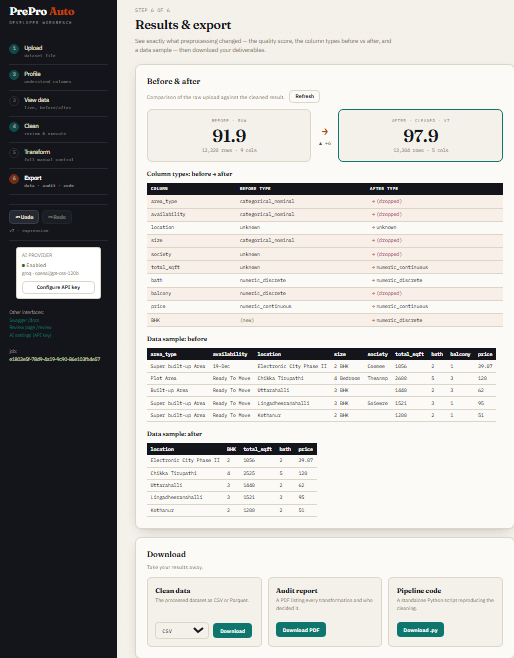The height and width of the screenshot is (658, 514).
Task: Click the Redo button
Action: click(57, 217)
